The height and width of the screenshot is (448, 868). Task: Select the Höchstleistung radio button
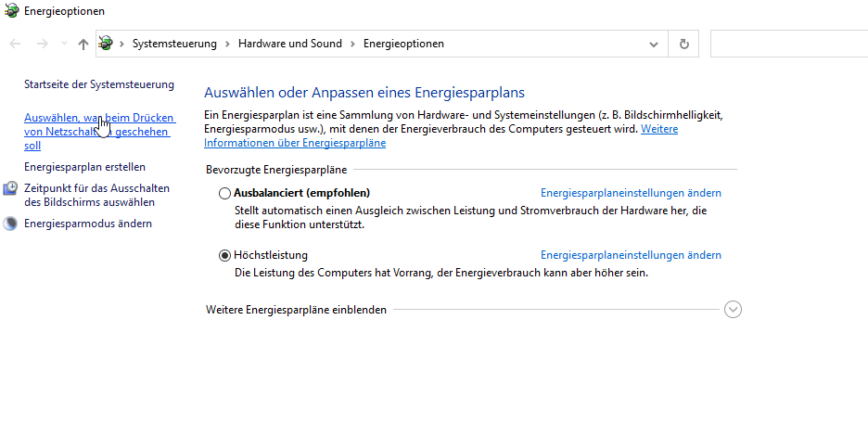coord(224,255)
